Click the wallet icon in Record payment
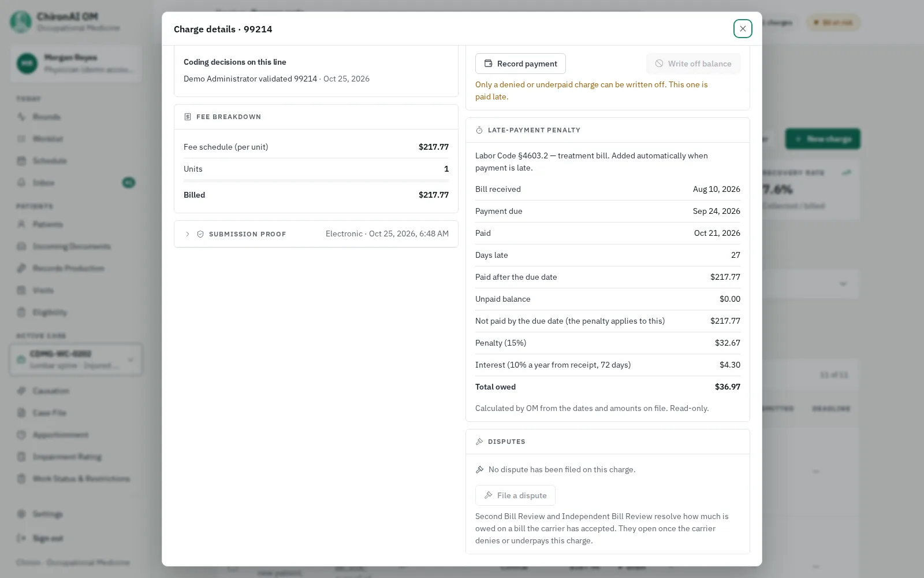This screenshot has width=924, height=578. (489, 64)
